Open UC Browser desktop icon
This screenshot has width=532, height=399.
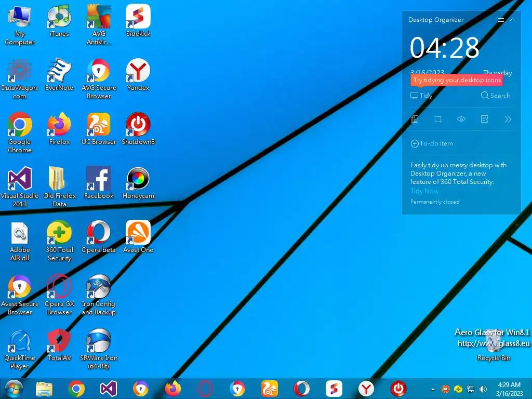pos(99,129)
